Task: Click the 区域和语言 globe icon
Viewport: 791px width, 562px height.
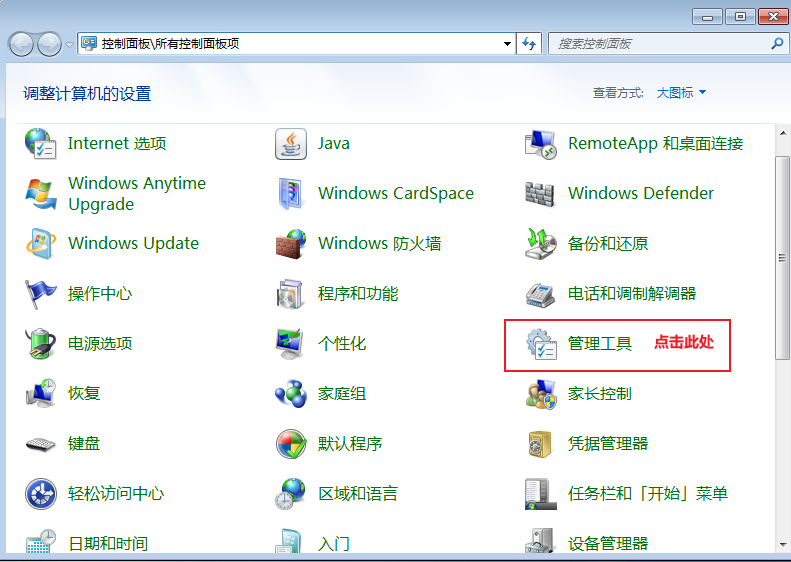Action: tap(291, 493)
